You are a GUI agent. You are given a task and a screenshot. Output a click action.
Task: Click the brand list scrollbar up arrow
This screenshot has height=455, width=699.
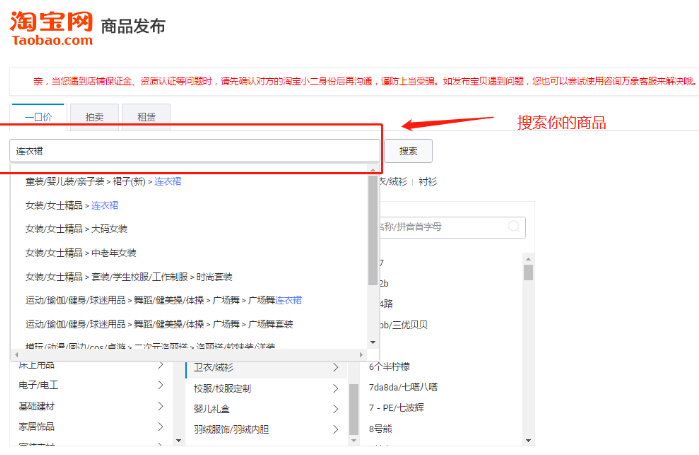click(528, 259)
